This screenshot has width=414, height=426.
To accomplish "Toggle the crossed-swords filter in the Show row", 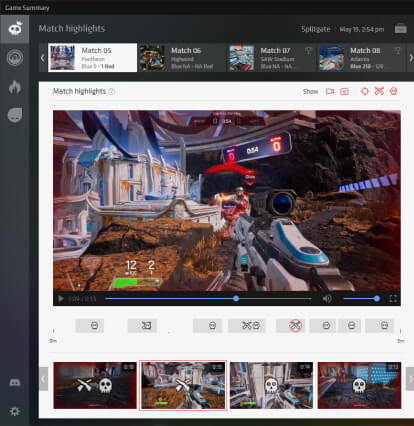I will pos(379,91).
